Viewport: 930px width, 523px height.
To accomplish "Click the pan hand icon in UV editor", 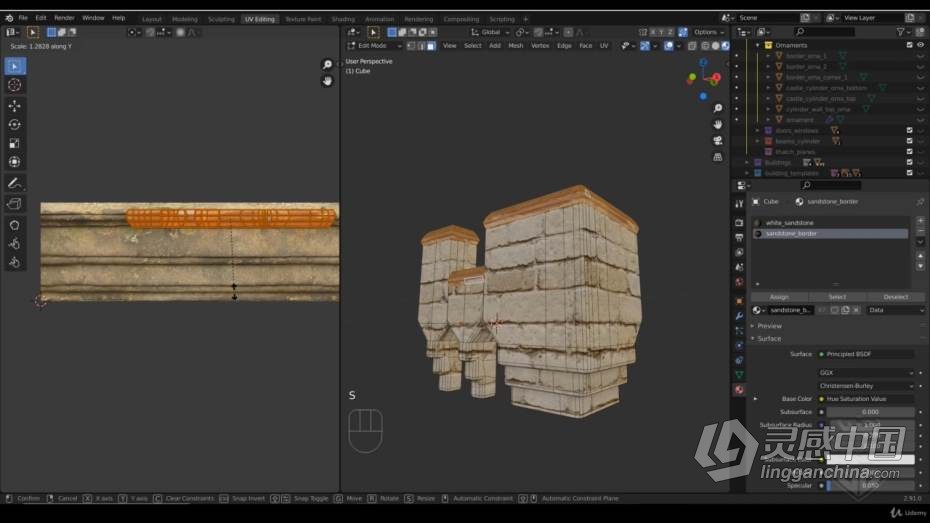I will pos(327,81).
